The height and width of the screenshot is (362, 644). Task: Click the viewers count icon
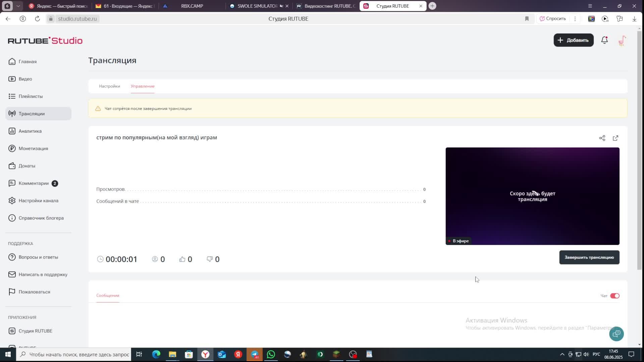coord(155,259)
